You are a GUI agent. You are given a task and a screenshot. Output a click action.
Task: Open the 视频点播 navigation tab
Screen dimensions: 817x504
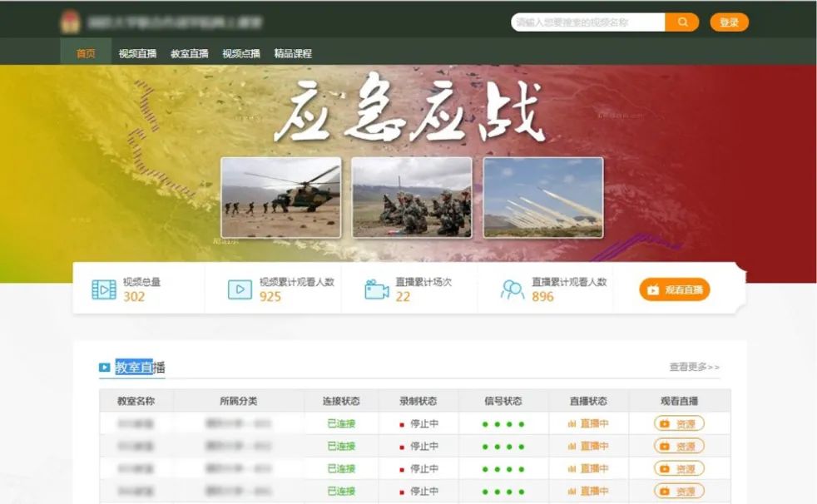(241, 53)
